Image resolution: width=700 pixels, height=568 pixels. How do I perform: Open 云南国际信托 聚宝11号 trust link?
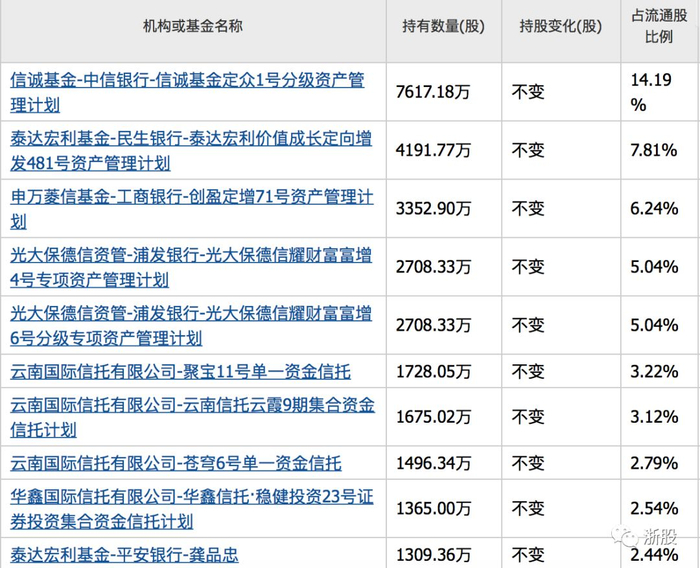180,372
